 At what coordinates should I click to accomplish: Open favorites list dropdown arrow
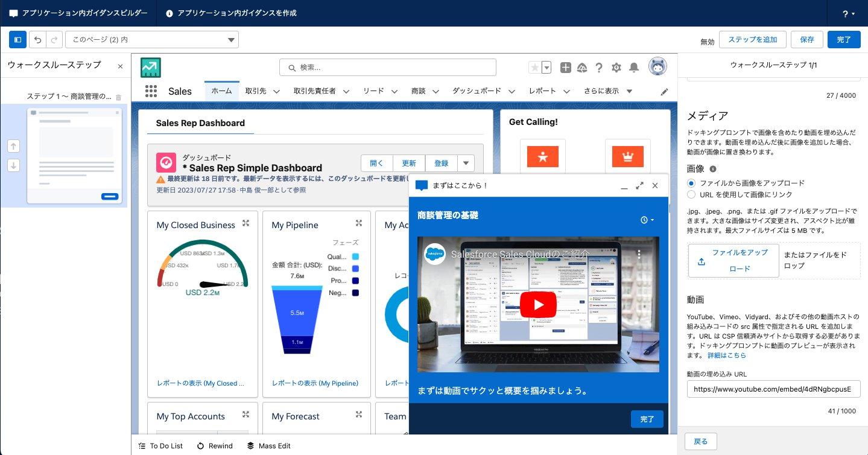[546, 68]
